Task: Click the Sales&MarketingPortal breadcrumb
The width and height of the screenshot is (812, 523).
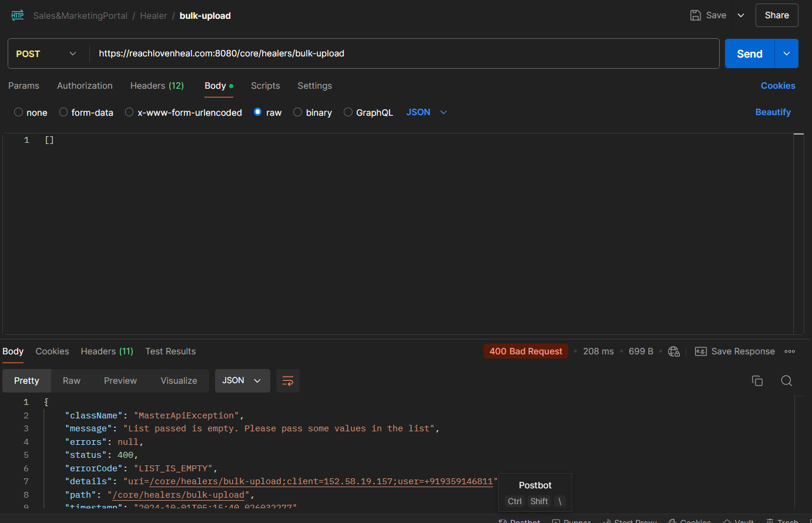Action: click(80, 16)
